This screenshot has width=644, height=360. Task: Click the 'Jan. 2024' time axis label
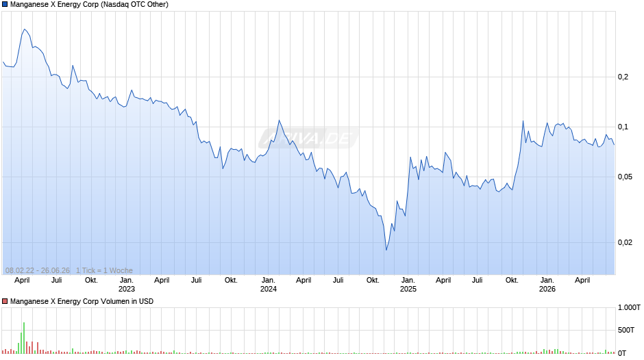268,285
